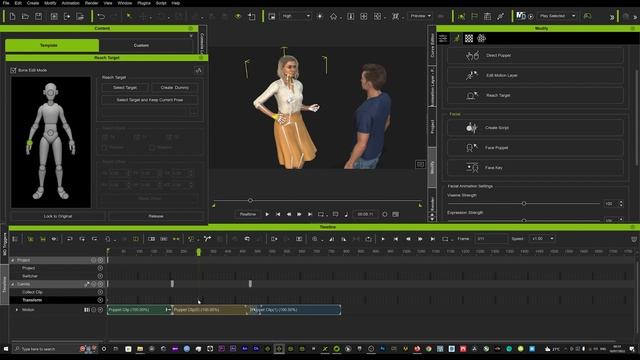Collapse the Content panel dropdown arrow
The image size is (640, 360).
(x=191, y=36)
